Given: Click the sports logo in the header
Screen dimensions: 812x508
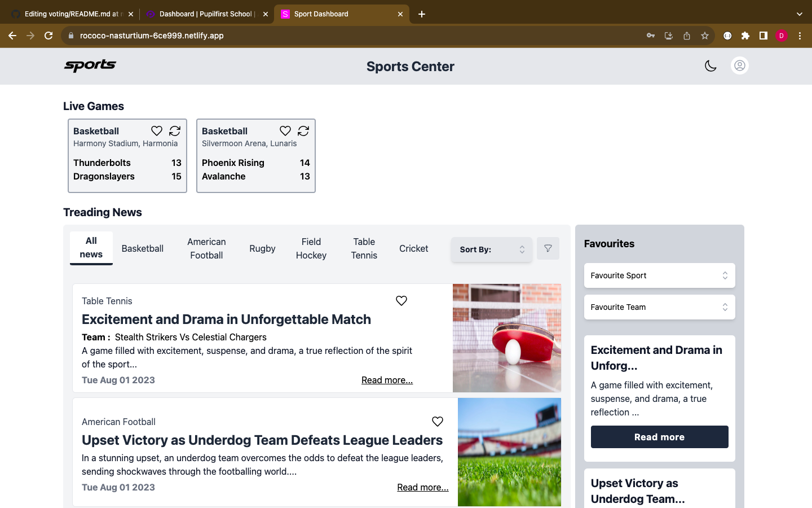Looking at the screenshot, I should point(90,65).
